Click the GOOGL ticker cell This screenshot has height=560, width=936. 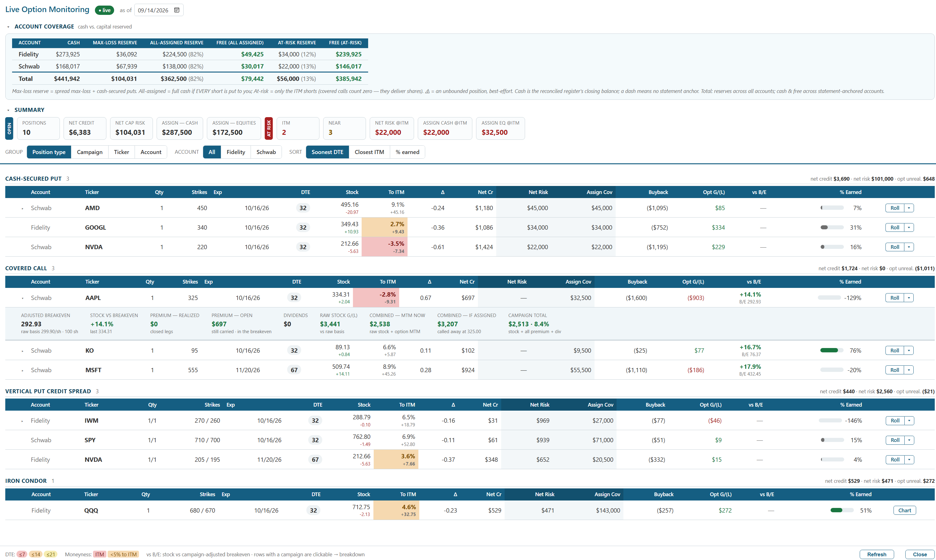pyautogui.click(x=96, y=227)
